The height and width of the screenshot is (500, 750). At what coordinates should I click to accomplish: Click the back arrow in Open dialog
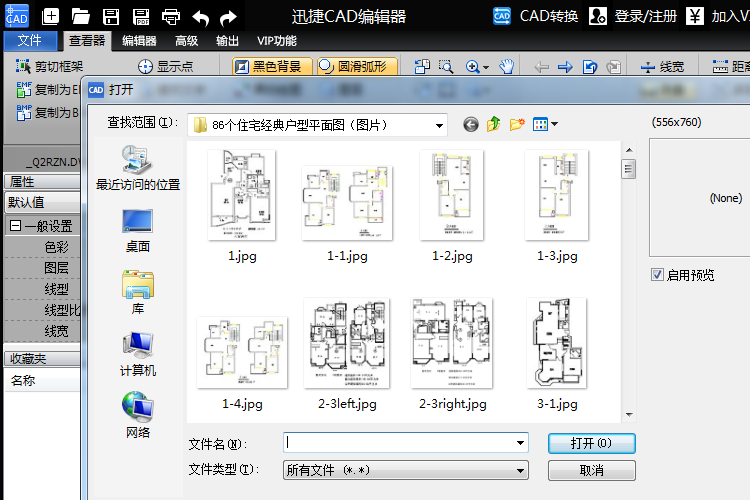[471, 125]
